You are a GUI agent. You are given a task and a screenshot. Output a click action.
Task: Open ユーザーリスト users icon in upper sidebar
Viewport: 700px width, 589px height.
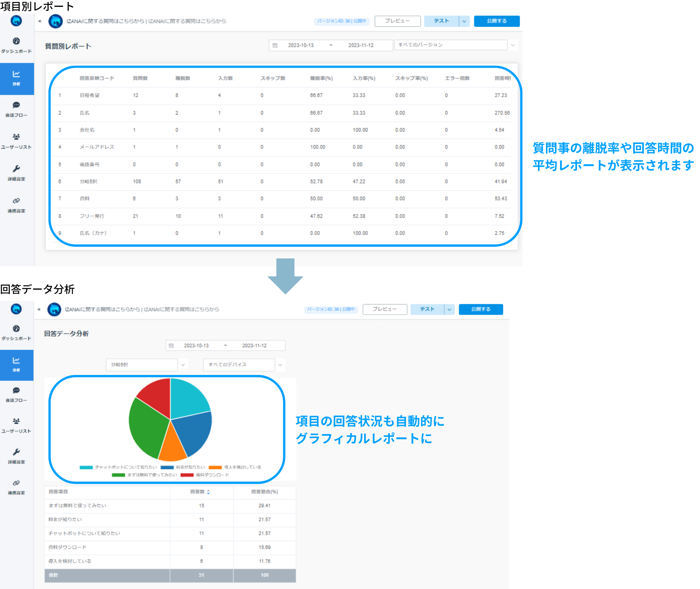[16, 137]
